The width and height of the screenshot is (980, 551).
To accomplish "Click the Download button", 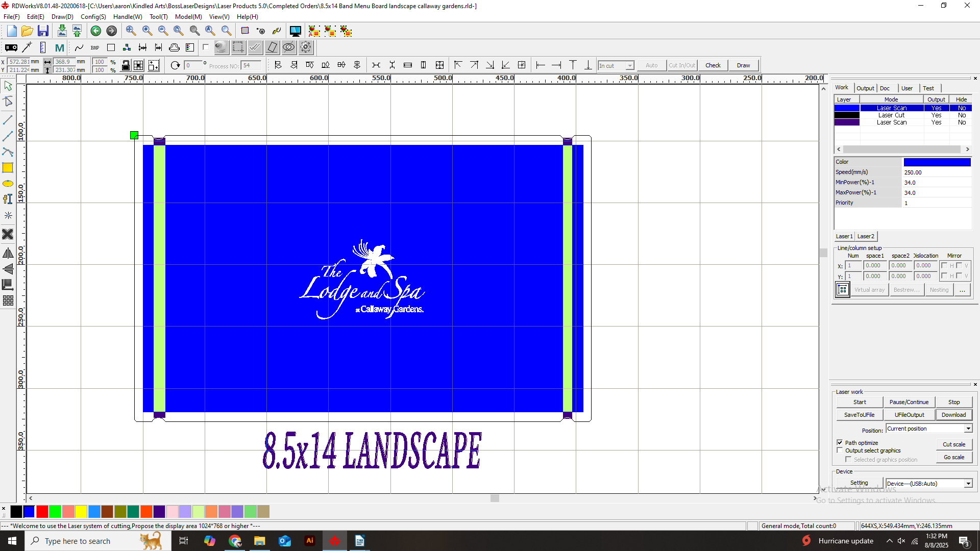I will pos(953,415).
